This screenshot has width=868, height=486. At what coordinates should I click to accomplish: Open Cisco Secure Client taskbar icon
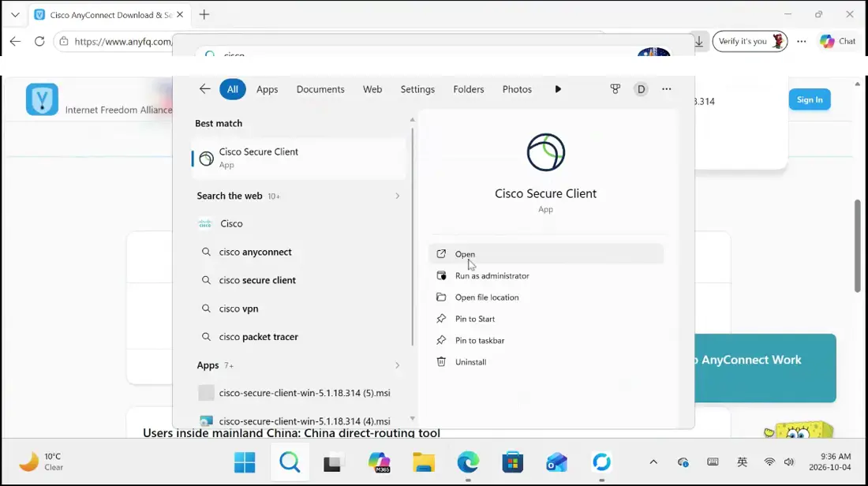(602, 462)
